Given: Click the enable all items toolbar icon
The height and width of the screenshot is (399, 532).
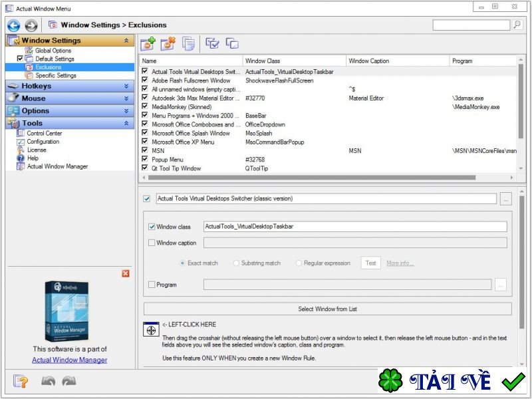Looking at the screenshot, I should click(213, 43).
